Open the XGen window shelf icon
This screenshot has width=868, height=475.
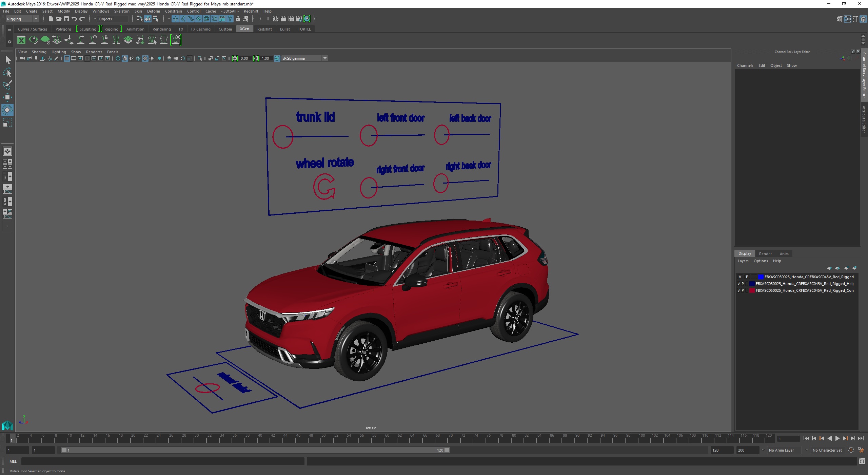coord(21,40)
